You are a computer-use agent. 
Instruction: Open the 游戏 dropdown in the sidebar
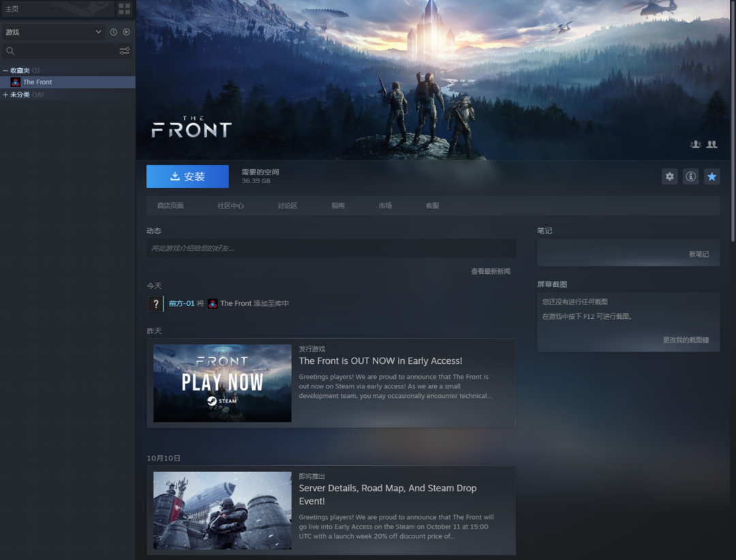52,32
